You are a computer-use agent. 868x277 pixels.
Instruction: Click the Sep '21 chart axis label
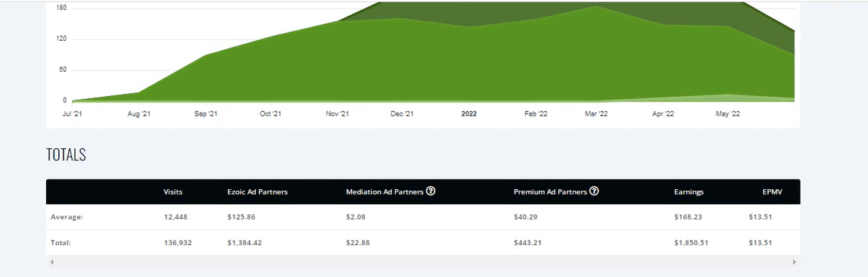click(x=206, y=114)
